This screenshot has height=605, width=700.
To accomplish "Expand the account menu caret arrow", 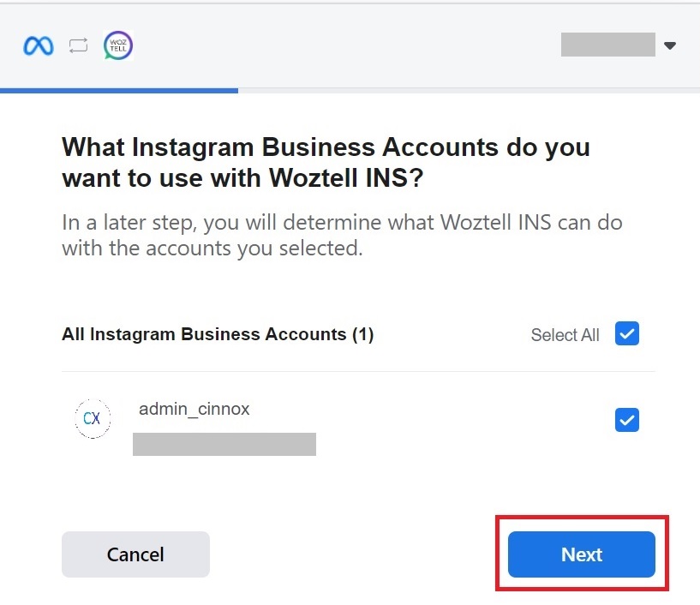I will [x=670, y=45].
